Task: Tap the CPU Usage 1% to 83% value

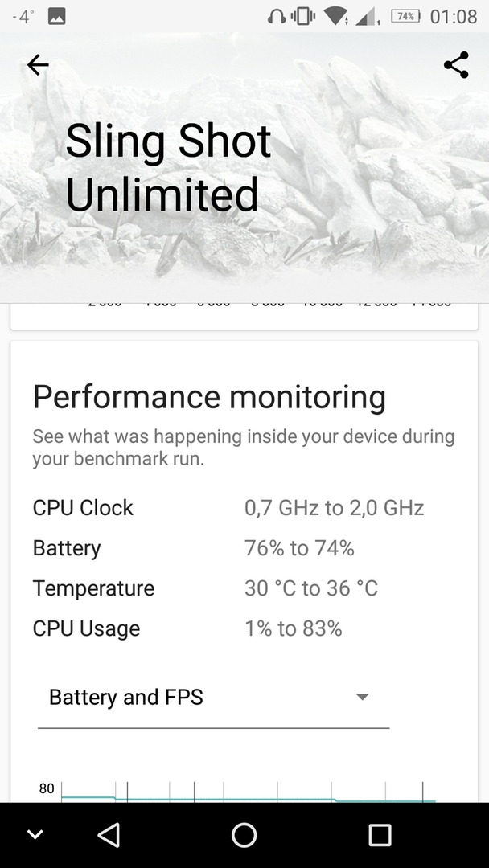Action: click(x=293, y=628)
